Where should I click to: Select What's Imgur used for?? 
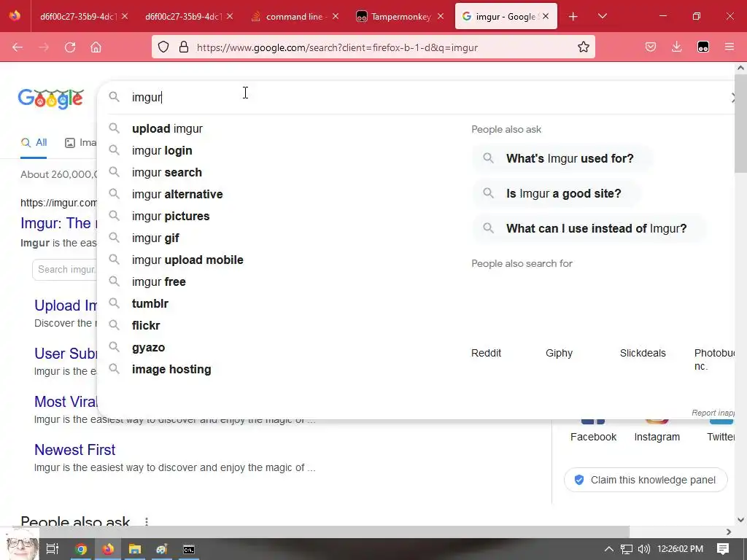pyautogui.click(x=562, y=158)
